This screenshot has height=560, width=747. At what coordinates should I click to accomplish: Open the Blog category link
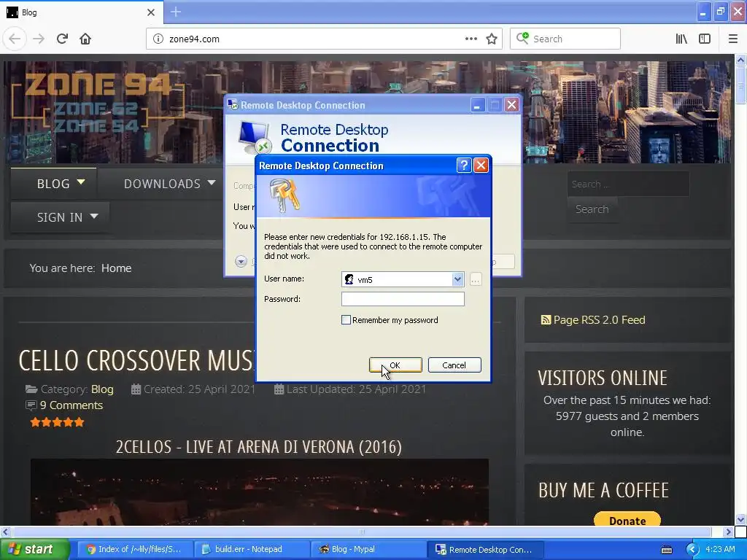pyautogui.click(x=102, y=389)
